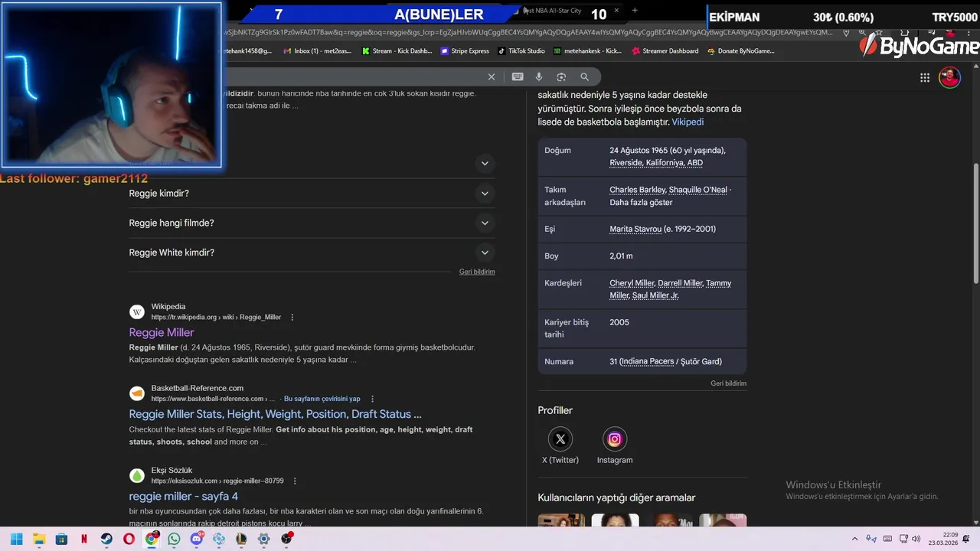
Task: Start voice search with the microphone icon
Action: [x=539, y=77]
